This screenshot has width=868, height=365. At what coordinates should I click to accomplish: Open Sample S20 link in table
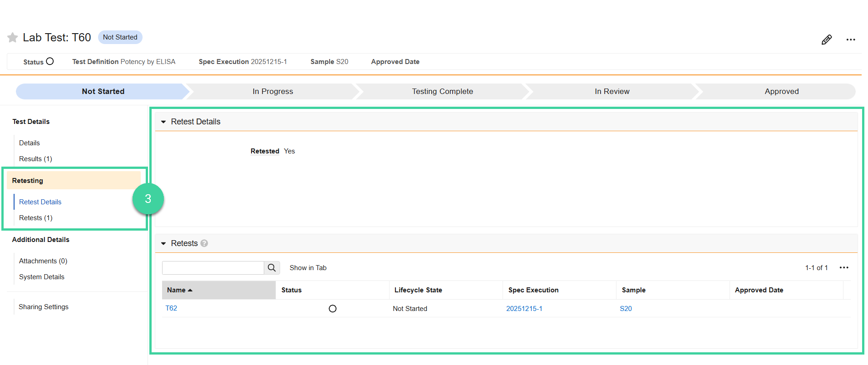click(x=626, y=309)
